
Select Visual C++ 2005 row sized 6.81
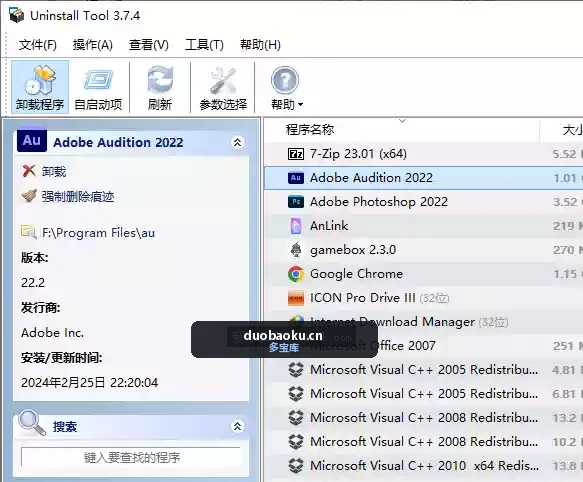coord(423,394)
